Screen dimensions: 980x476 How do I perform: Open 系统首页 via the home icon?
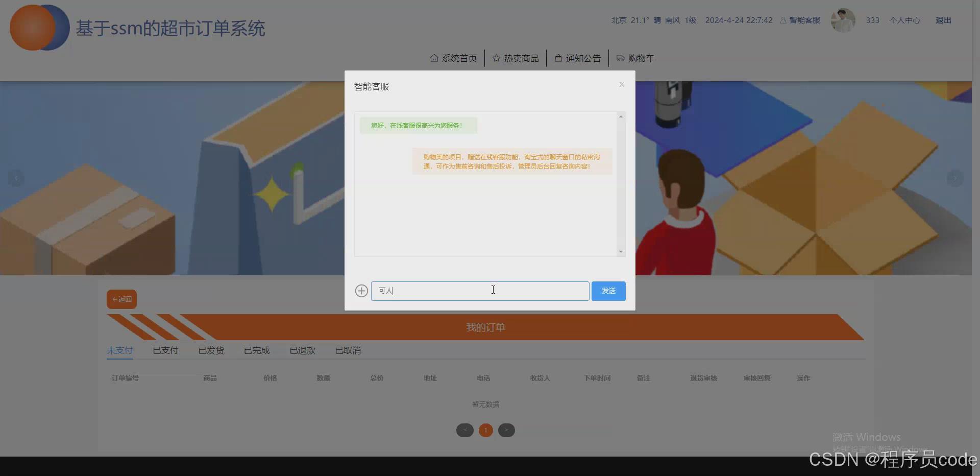point(433,58)
